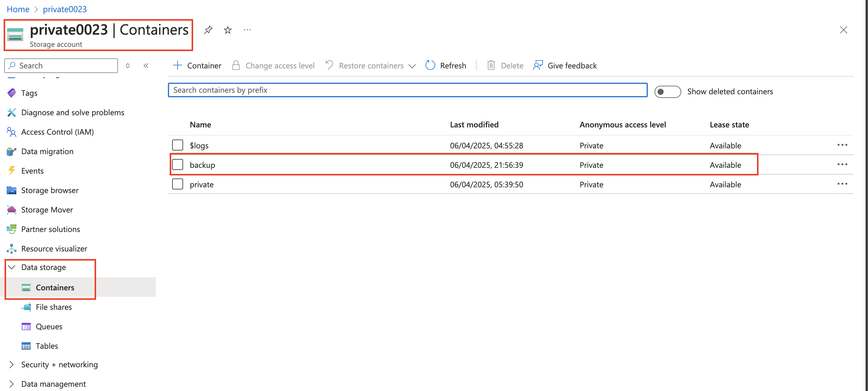The width and height of the screenshot is (868, 391).
Task: Check the backup container checkbox
Action: tap(178, 165)
